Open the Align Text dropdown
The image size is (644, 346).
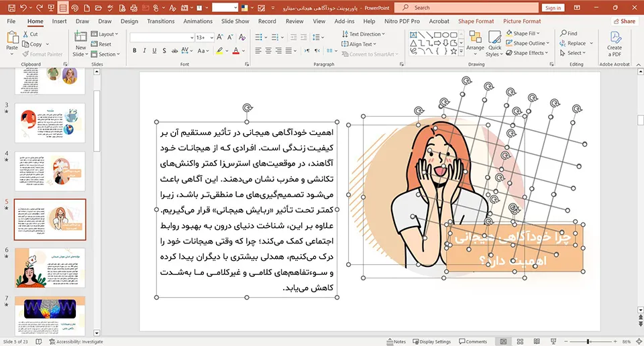pyautogui.click(x=358, y=44)
